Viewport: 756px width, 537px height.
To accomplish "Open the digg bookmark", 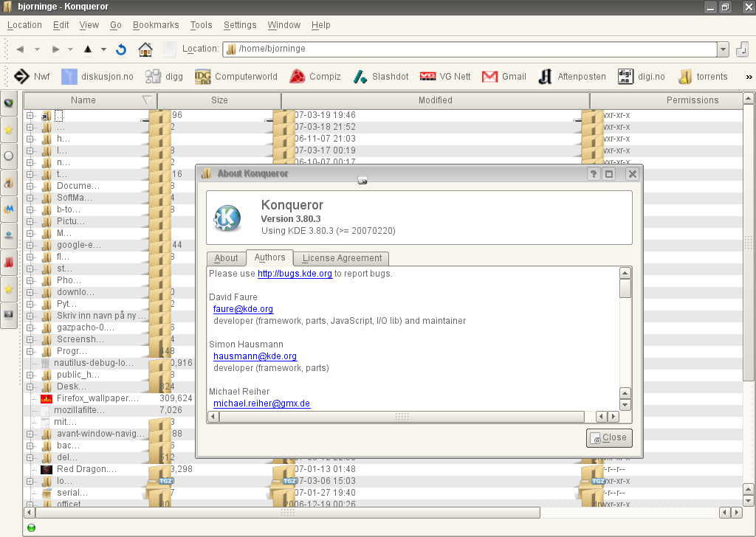I will [x=164, y=77].
